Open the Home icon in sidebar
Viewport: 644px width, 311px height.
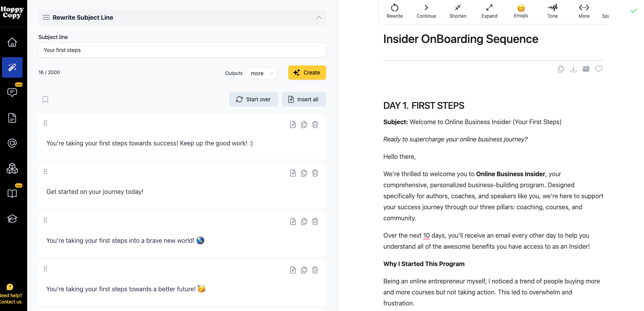[12, 42]
